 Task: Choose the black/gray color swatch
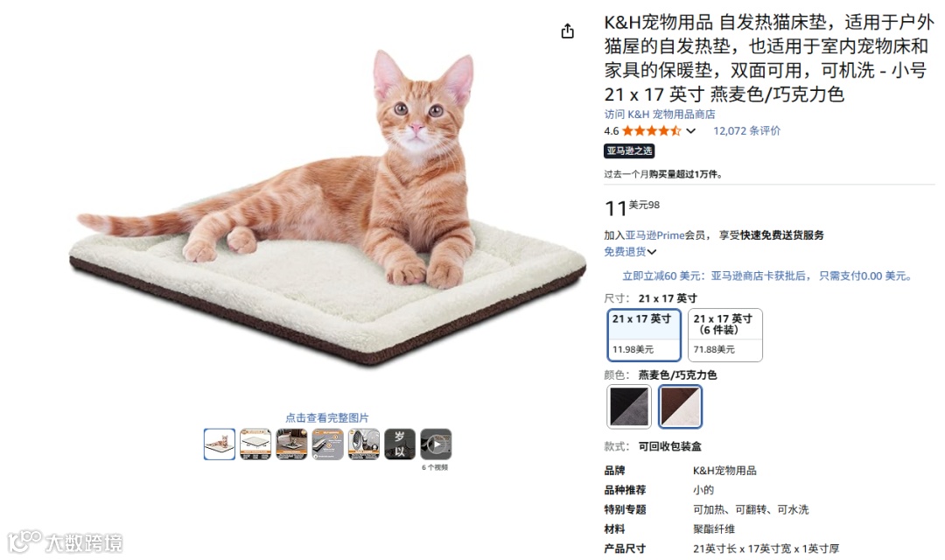click(x=628, y=406)
